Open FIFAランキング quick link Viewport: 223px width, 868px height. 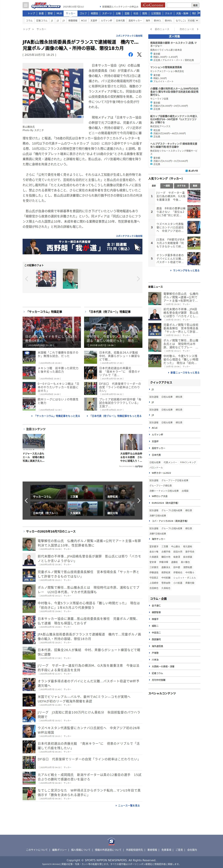[188, 462]
